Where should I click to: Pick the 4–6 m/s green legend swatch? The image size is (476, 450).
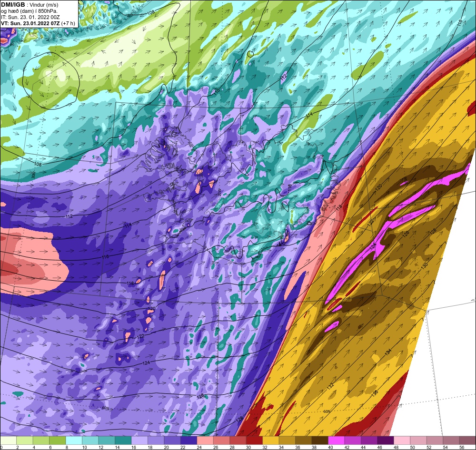[41, 440]
